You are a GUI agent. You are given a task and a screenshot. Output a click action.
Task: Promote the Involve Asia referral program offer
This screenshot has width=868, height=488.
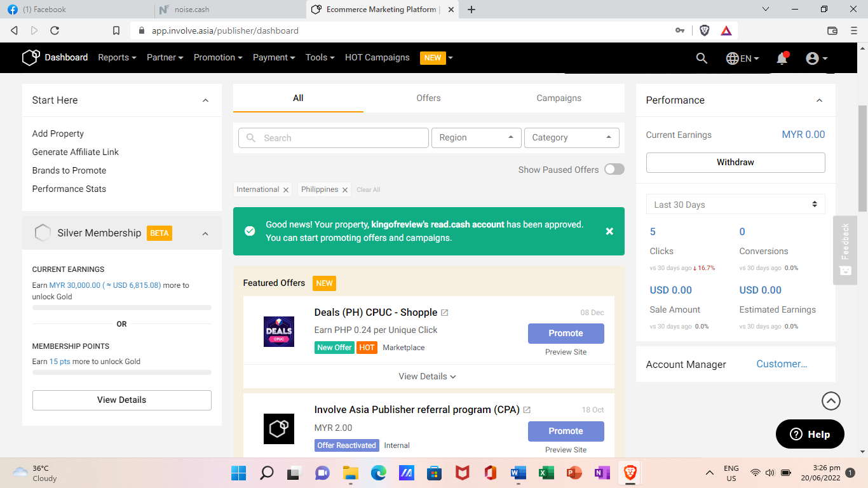(x=566, y=431)
